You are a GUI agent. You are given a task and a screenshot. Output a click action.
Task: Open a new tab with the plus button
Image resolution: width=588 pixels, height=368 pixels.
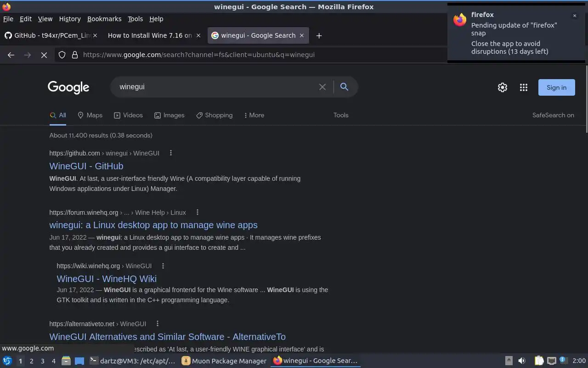319,35
